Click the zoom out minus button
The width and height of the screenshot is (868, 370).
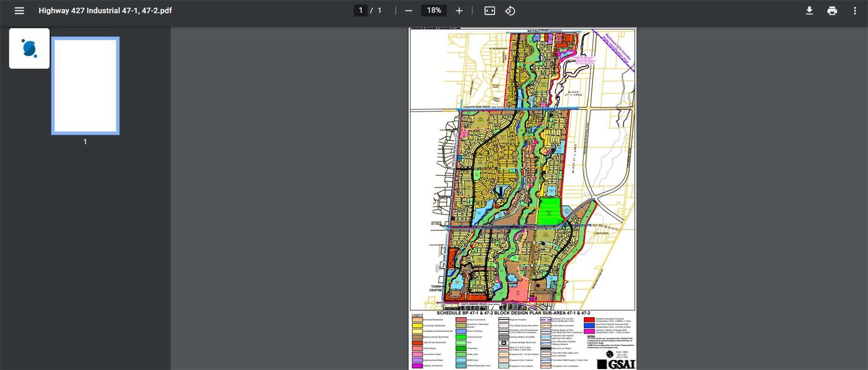pyautogui.click(x=409, y=11)
